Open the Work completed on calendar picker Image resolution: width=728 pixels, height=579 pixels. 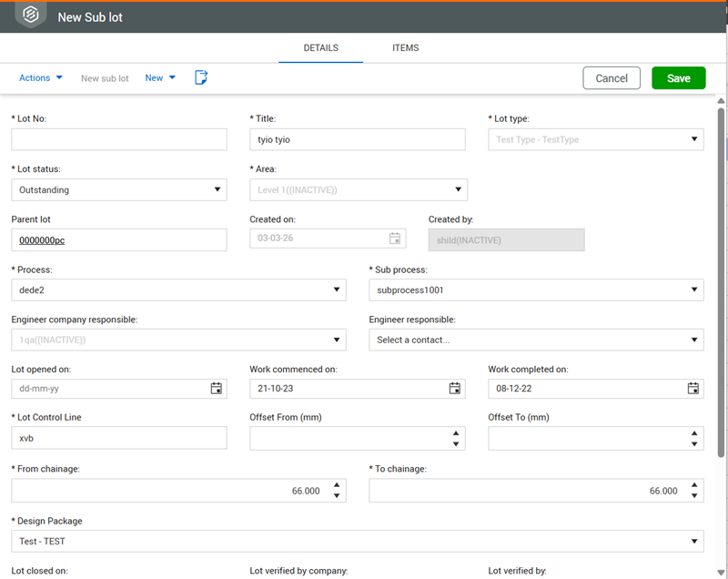pyautogui.click(x=693, y=388)
